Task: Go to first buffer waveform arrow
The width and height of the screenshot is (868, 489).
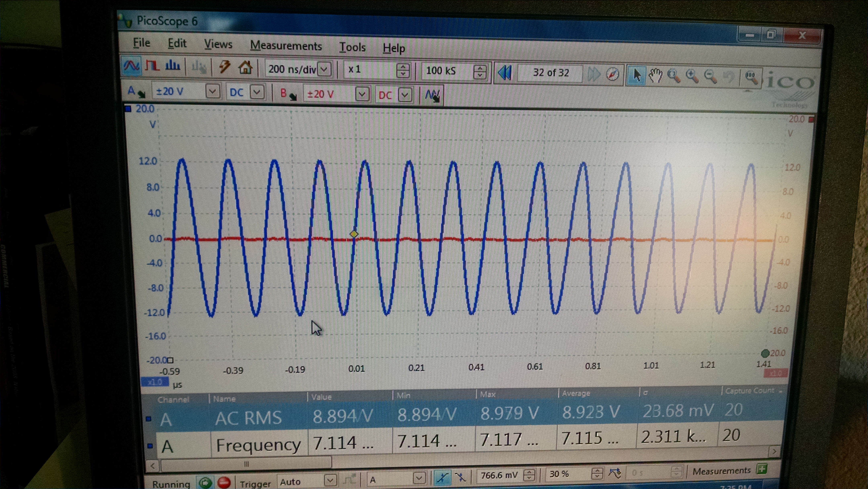Action: click(505, 73)
